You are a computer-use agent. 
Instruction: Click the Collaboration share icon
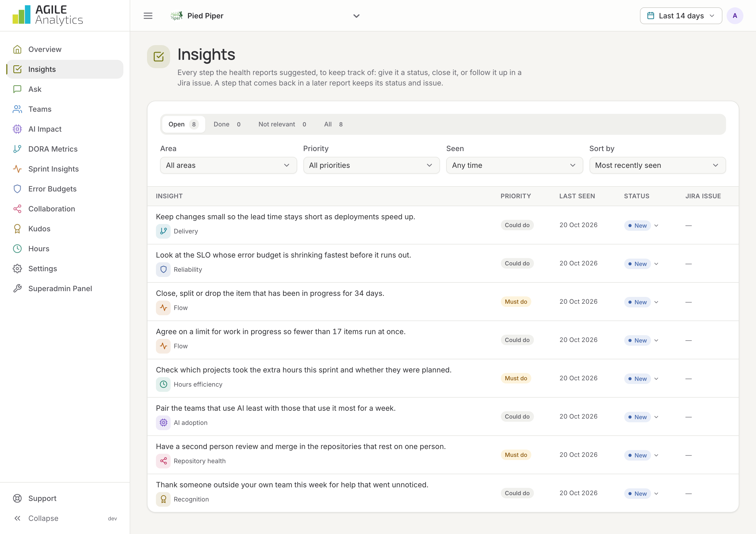click(x=17, y=209)
